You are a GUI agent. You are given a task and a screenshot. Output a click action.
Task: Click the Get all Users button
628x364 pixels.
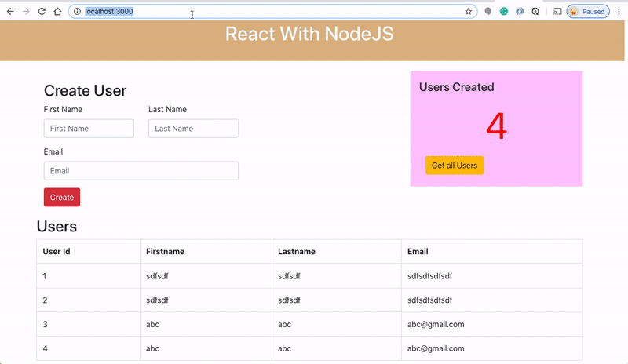455,166
